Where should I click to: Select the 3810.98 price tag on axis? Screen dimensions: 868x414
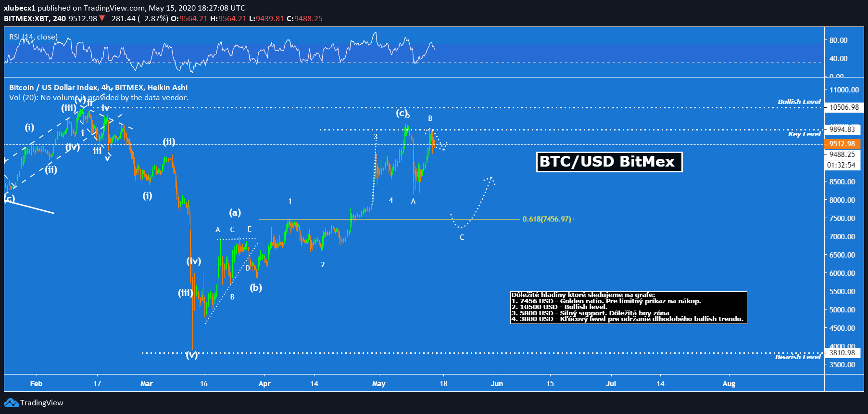(842, 353)
